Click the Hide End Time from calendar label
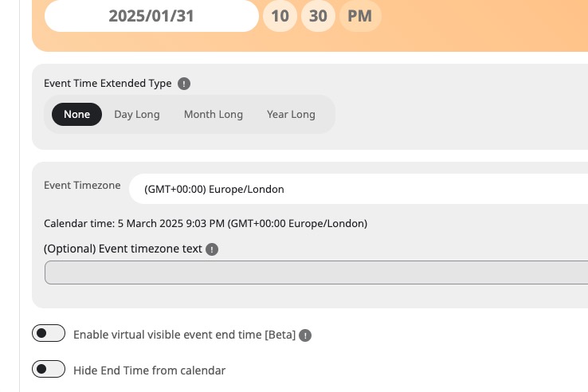This screenshot has width=588, height=392. (149, 370)
